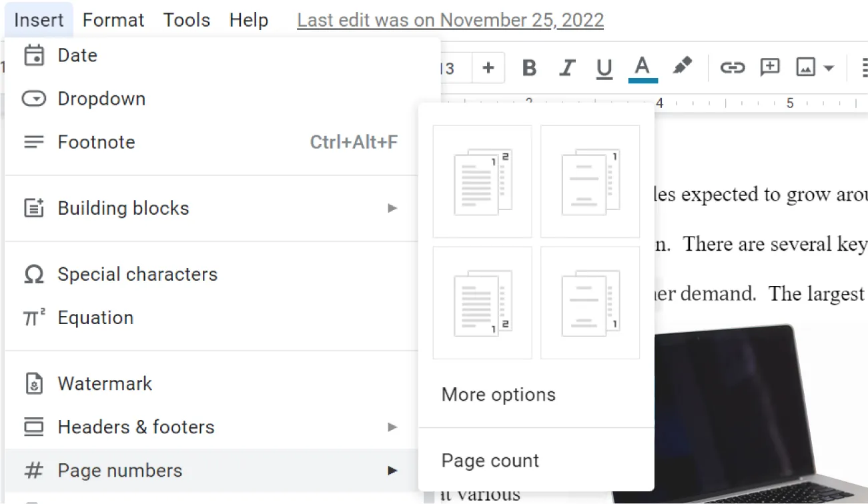Insert a Date from the Insert menu
This screenshot has height=504, width=868.
(x=77, y=55)
